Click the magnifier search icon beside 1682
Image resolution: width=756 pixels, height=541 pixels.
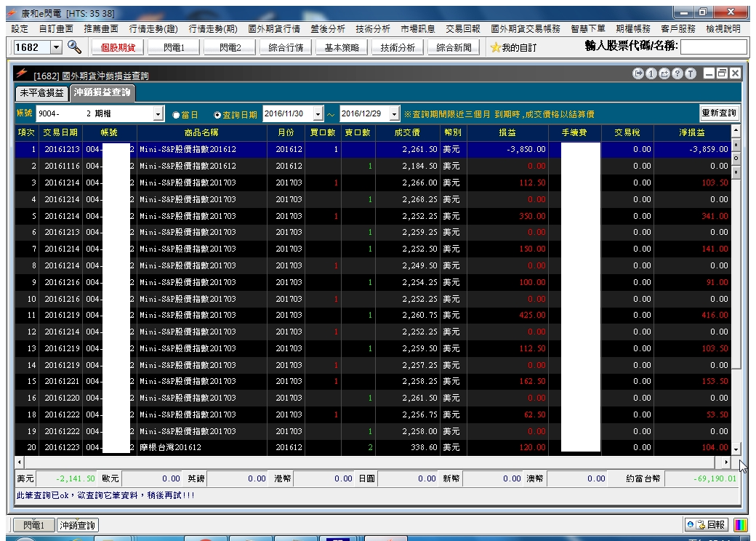coord(74,47)
